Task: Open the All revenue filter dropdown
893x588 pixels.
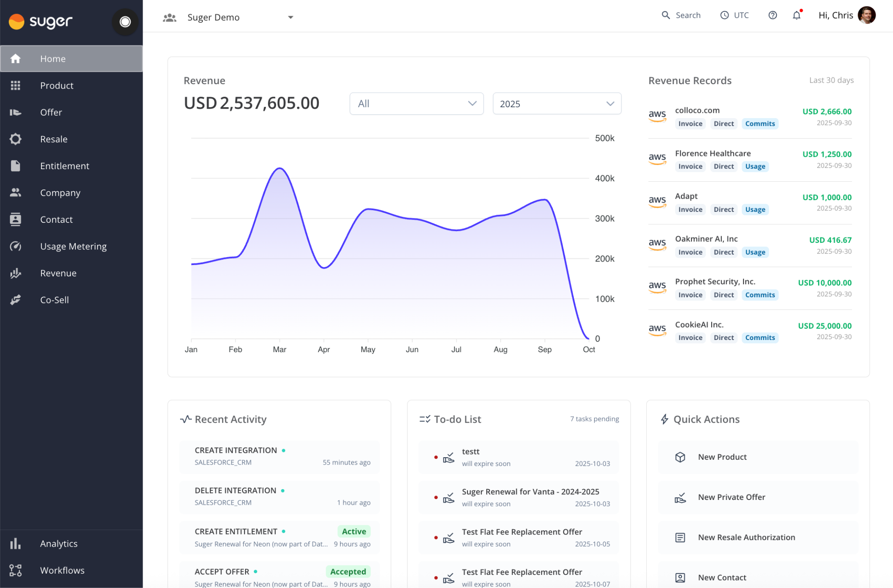Action: coord(416,104)
